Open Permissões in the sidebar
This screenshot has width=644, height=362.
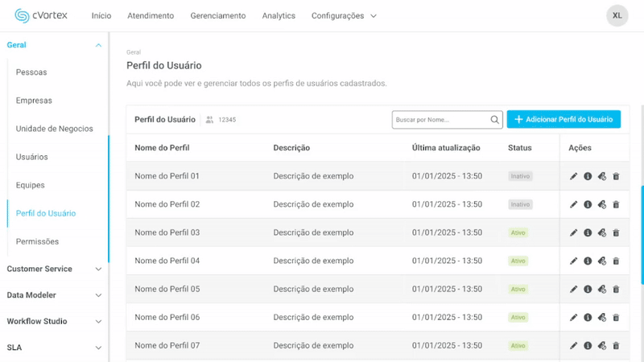click(x=37, y=241)
